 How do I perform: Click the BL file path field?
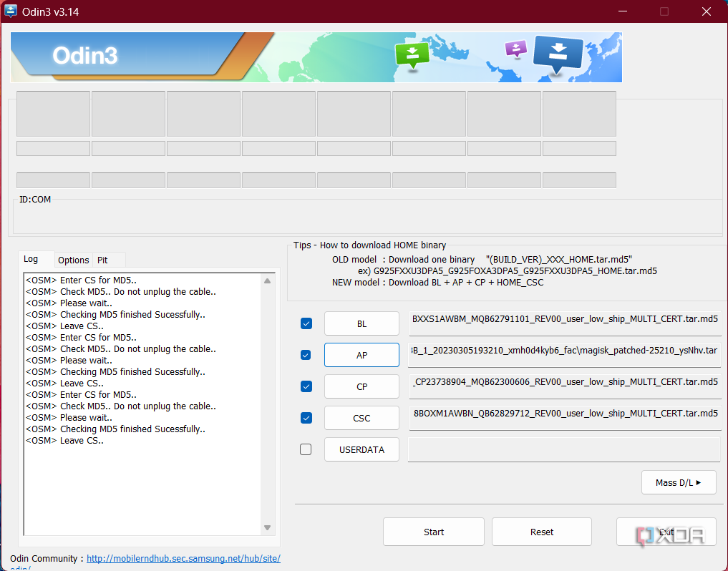565,323
